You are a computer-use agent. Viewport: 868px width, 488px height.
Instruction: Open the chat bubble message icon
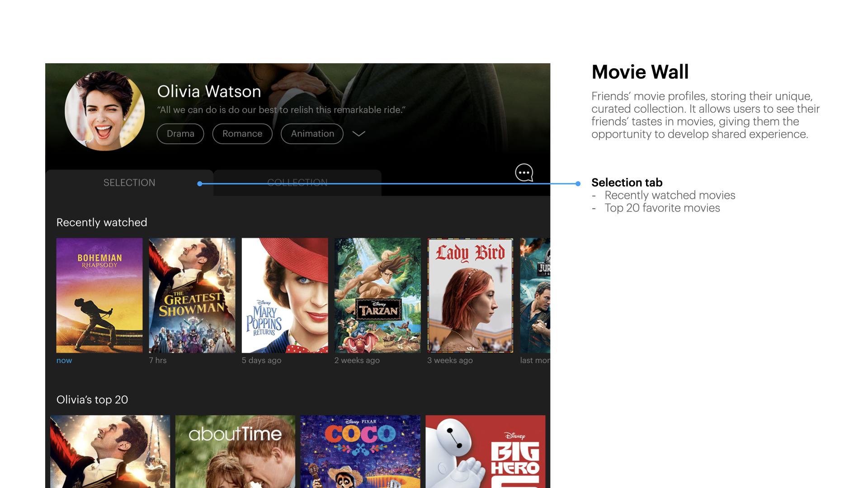[x=524, y=173]
